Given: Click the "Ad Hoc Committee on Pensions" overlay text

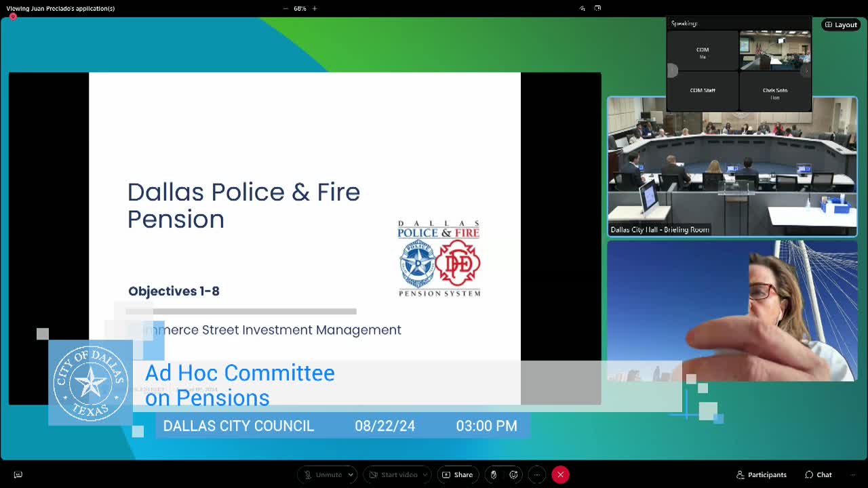Looking at the screenshot, I should point(239,385).
